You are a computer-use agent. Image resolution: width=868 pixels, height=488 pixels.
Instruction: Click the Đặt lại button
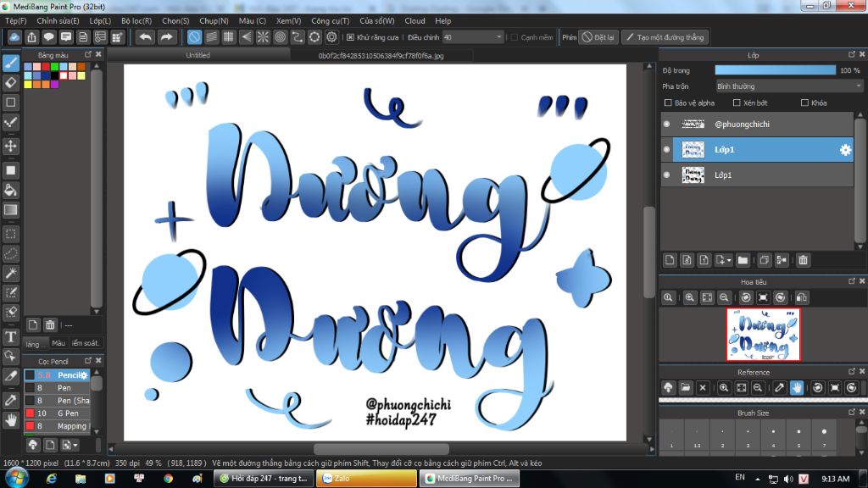pos(598,37)
